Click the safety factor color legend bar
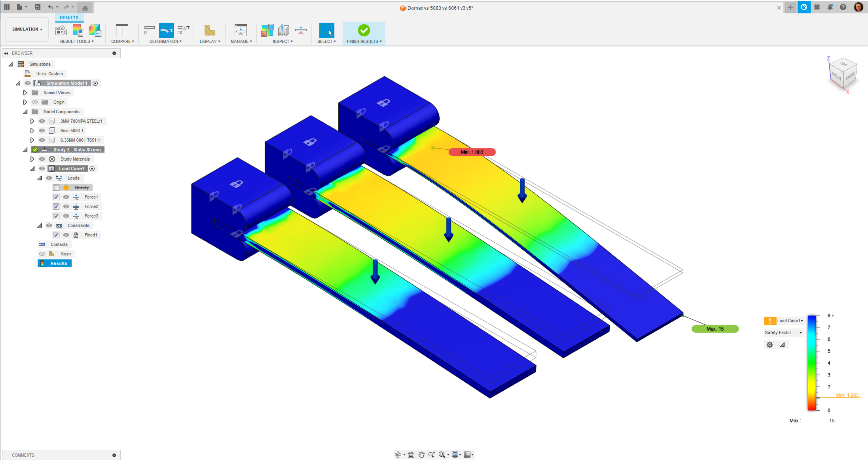The image size is (868, 460). [x=812, y=363]
